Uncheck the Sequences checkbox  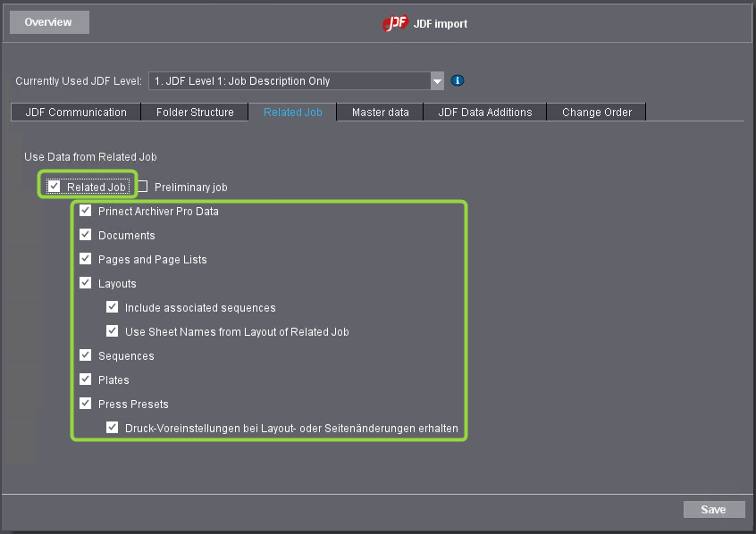86,355
